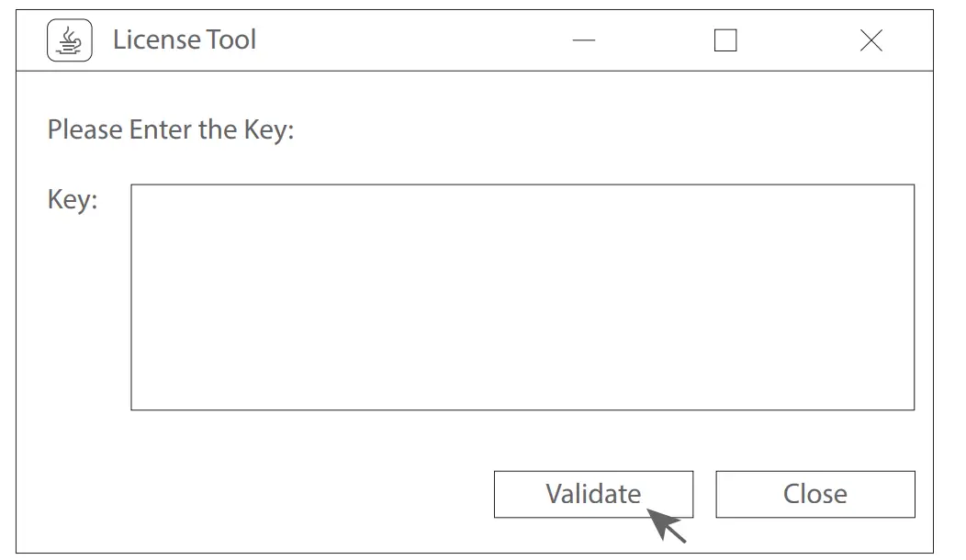Dismiss the dialog with the Close button
This screenshot has height=560, width=966.
814,494
